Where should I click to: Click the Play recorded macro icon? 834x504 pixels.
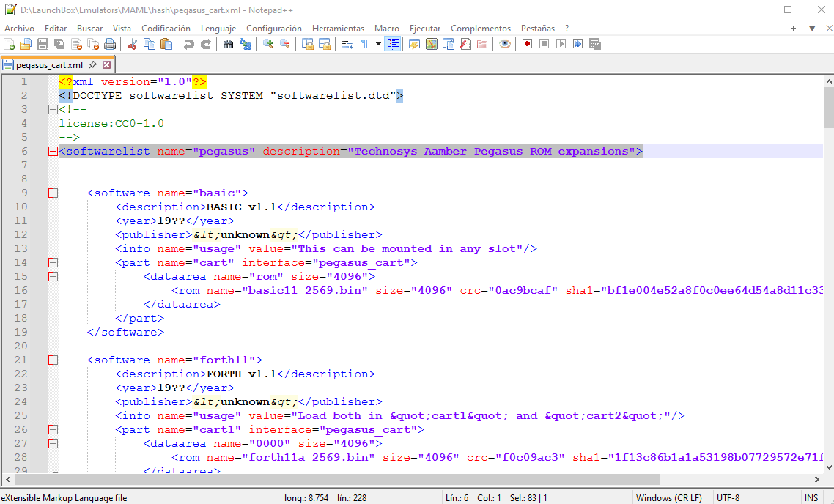[x=561, y=44]
